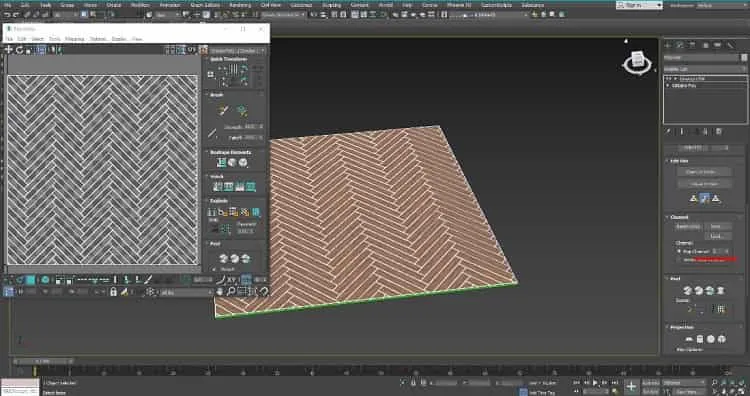Screen dimensions: 750x396
Task: Click the lock selection padlock in the UV editor bottom bar
Action: [x=113, y=291]
